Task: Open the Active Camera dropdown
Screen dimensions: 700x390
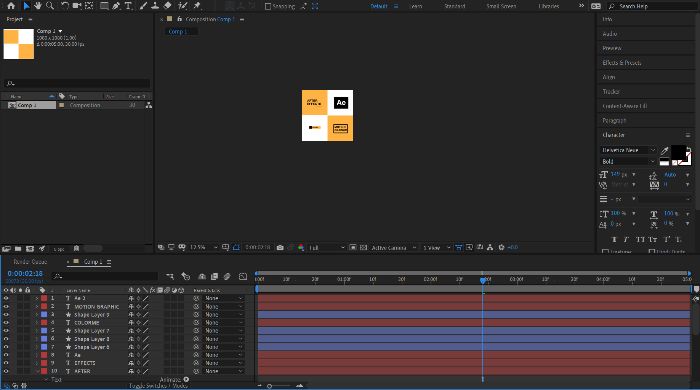Action: (x=394, y=247)
